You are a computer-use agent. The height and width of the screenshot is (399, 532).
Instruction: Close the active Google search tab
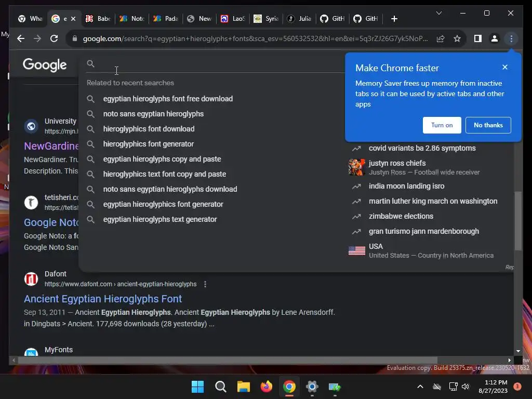73,19
